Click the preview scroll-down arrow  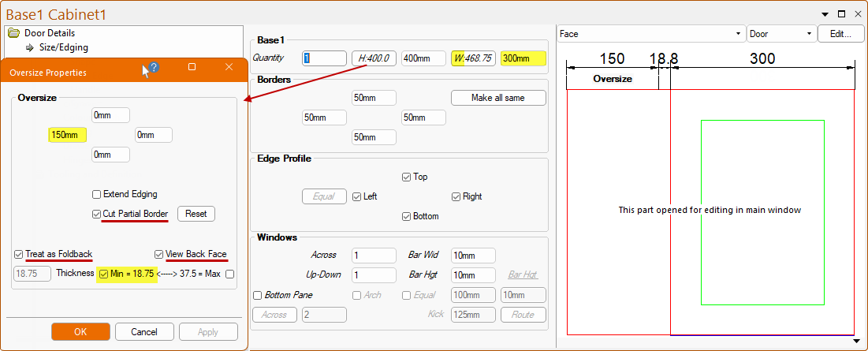tap(858, 341)
